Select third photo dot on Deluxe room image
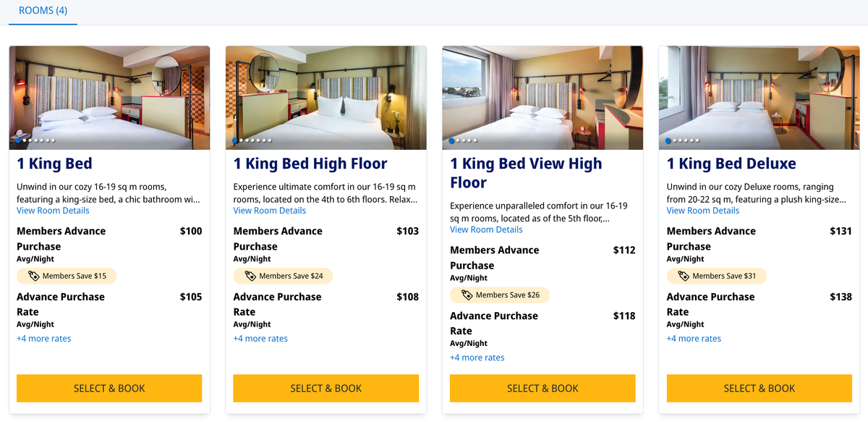This screenshot has width=868, height=422. (679, 140)
